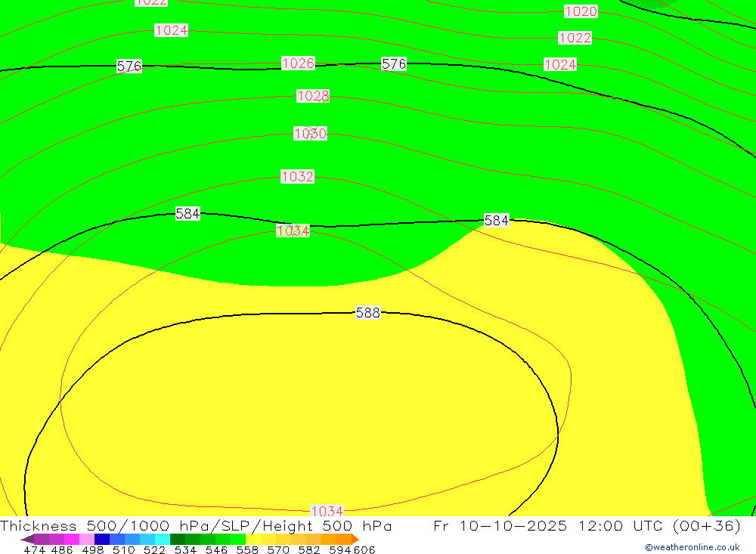Viewport: 756px width, 554px height.
Task: Click the map title 'Thickness 500/1000 hPa/SLP/Height 500 hPa'
Action: [x=196, y=525]
